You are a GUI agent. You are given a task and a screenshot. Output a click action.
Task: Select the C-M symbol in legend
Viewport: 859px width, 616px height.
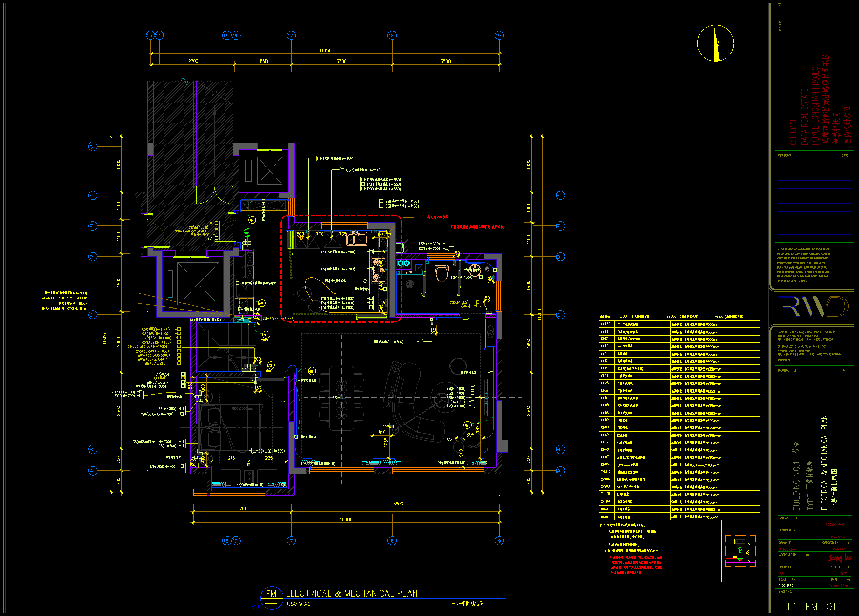[605, 368]
